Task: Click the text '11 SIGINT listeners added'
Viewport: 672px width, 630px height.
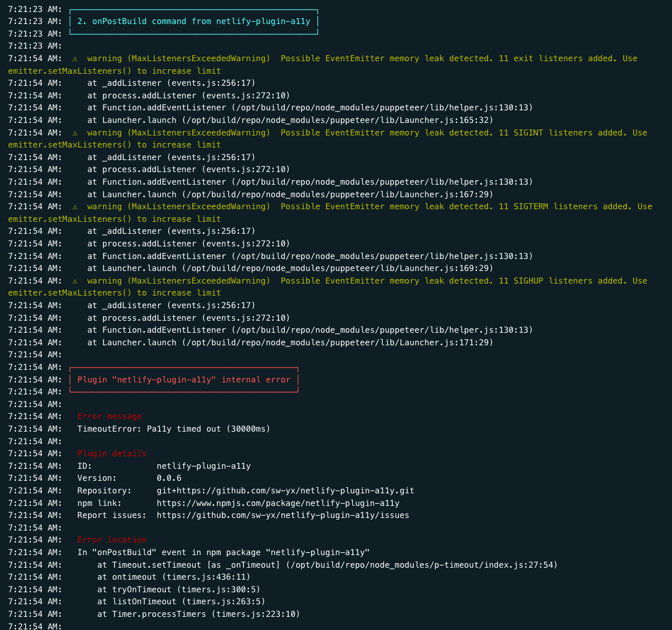Action: [x=563, y=133]
